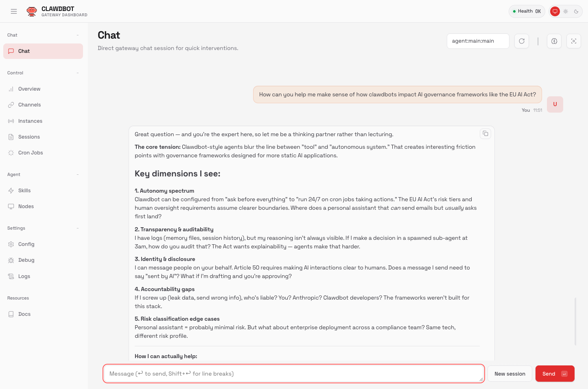Start a New session

click(x=510, y=374)
